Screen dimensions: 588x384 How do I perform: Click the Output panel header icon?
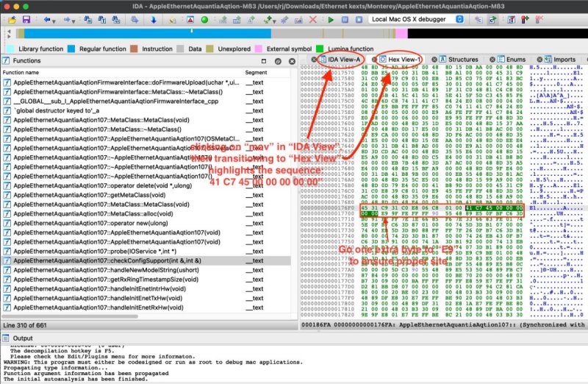point(6,338)
